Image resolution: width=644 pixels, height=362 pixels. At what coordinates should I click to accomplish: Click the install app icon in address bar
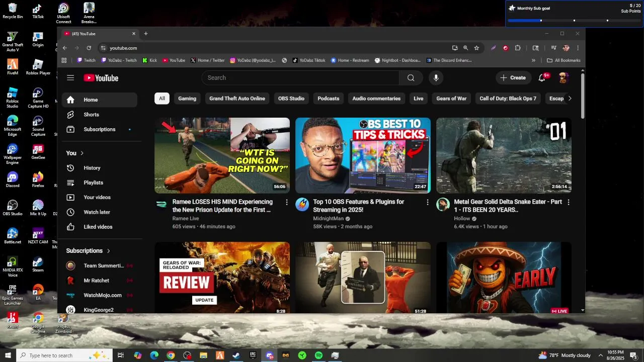(x=455, y=48)
